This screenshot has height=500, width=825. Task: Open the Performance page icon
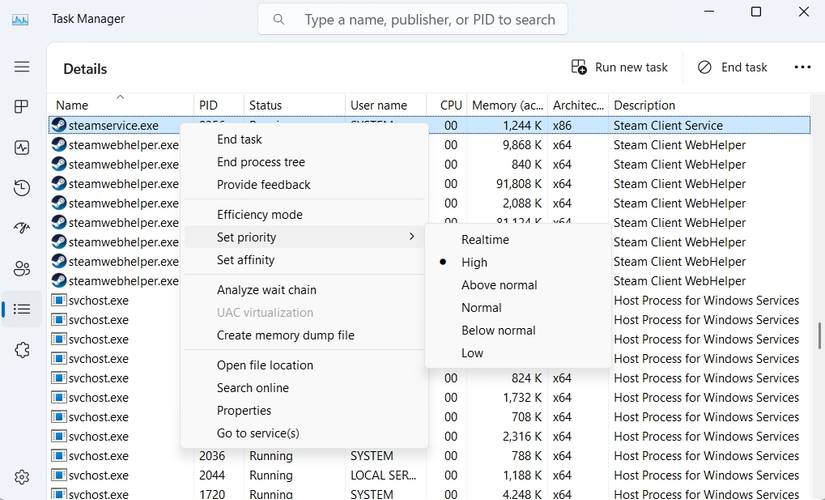pos(22,147)
